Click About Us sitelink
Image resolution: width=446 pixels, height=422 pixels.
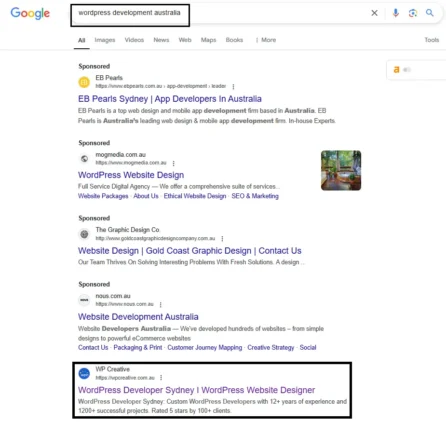[x=146, y=196]
